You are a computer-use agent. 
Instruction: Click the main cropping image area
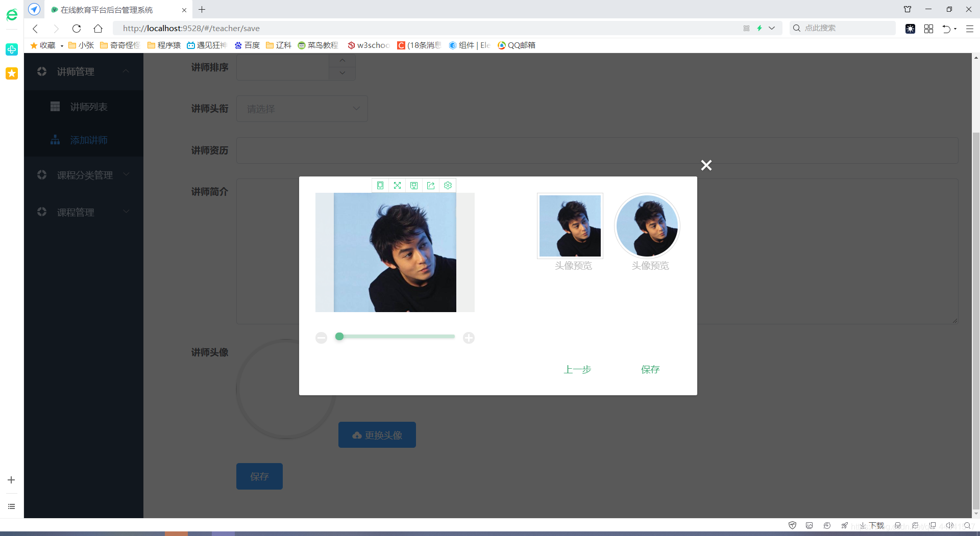point(395,252)
